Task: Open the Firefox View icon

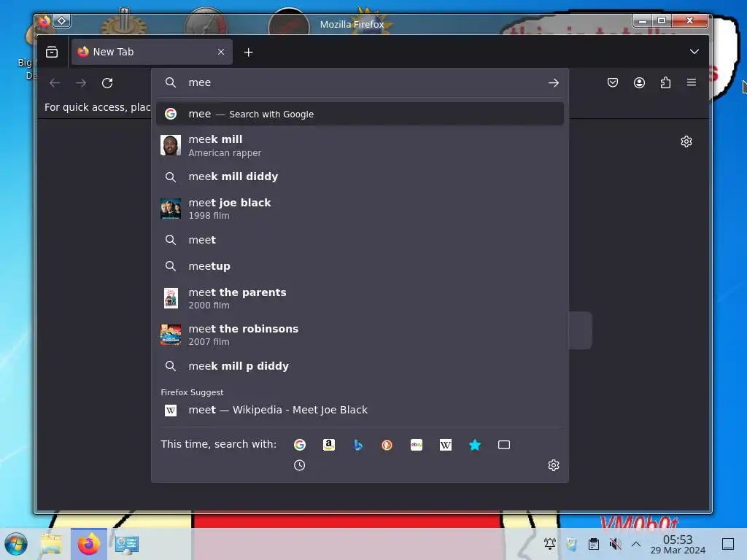Action: click(52, 52)
